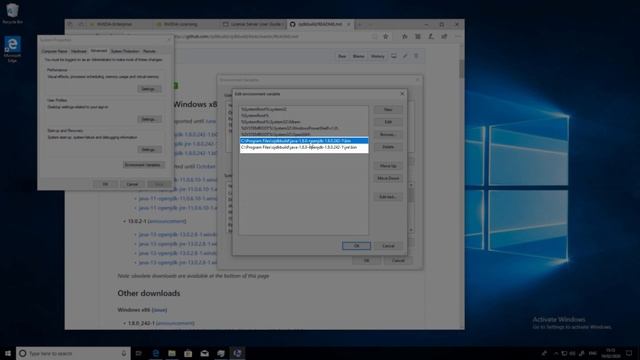Click Cancel in Environment Variables window
Screen dimensions: 640x360
pos(398,260)
